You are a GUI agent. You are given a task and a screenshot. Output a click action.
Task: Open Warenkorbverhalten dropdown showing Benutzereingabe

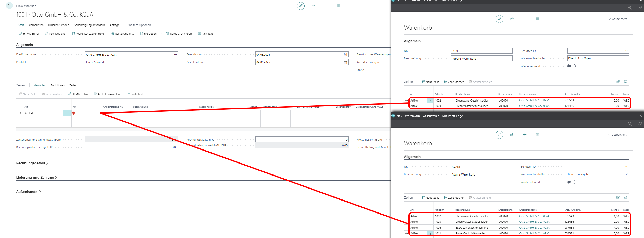[598, 174]
